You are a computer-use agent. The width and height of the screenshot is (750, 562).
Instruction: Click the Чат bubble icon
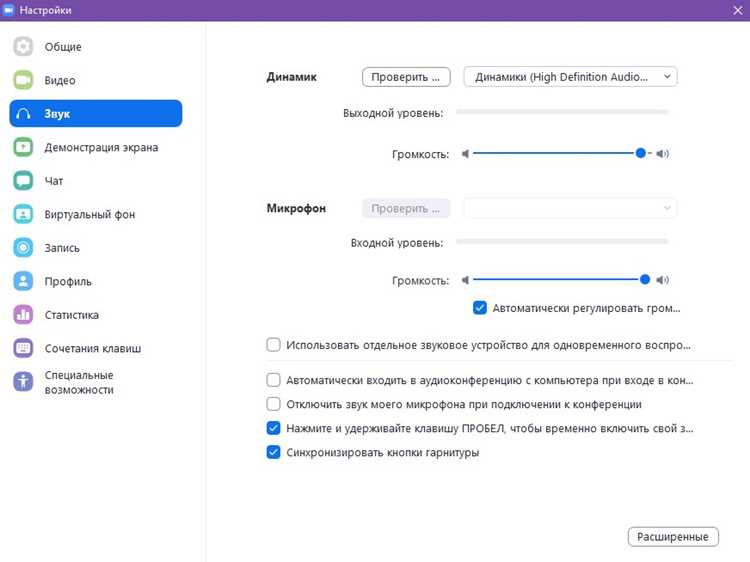coord(23,180)
